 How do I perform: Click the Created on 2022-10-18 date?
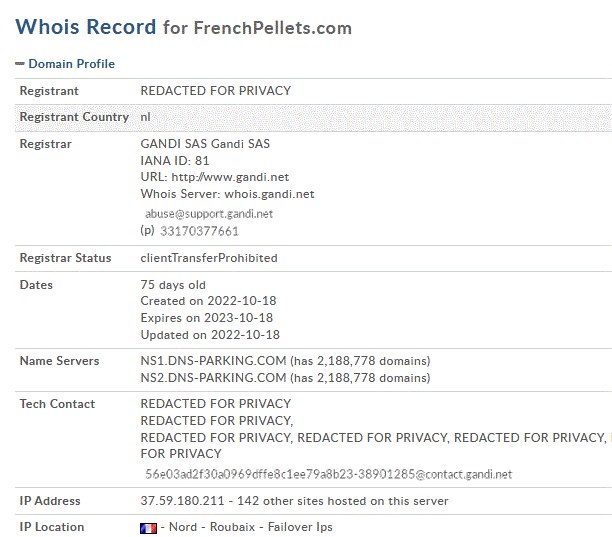tap(208, 301)
